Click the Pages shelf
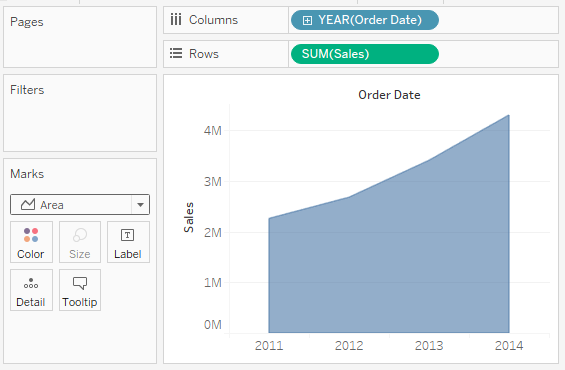The width and height of the screenshot is (565, 370). tap(80, 37)
